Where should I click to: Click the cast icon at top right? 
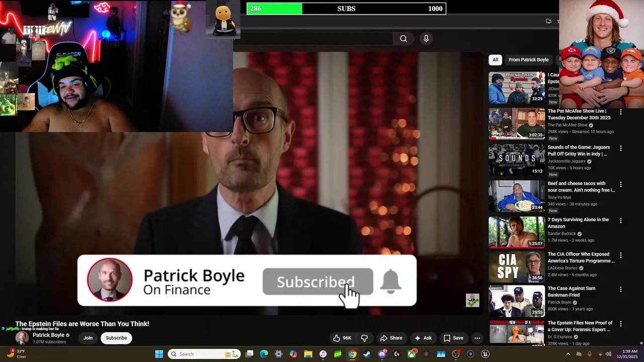(x=548, y=21)
